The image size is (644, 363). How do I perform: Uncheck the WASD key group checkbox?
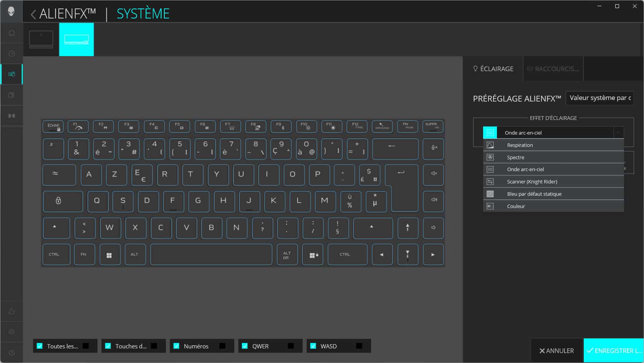pos(313,346)
